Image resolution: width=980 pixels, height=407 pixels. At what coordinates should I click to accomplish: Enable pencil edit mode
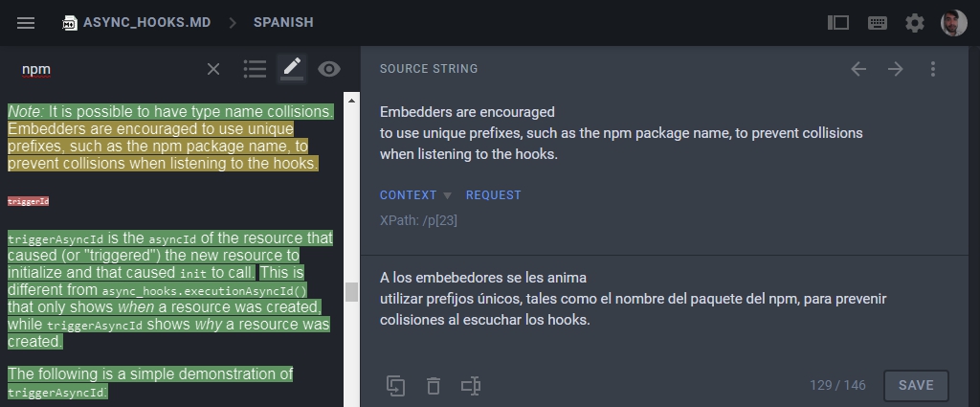click(x=292, y=68)
